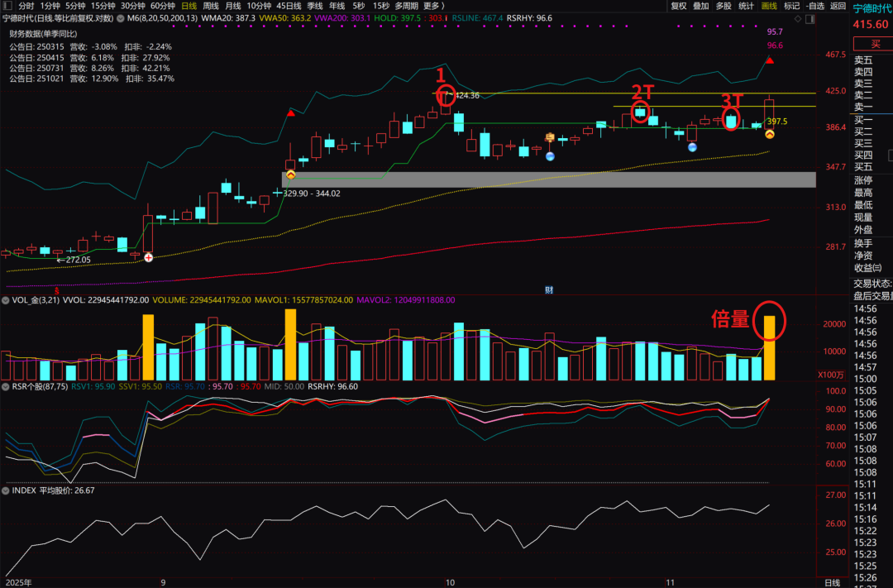
Task: Open the 多周期 multi-period view
Action: (406, 6)
